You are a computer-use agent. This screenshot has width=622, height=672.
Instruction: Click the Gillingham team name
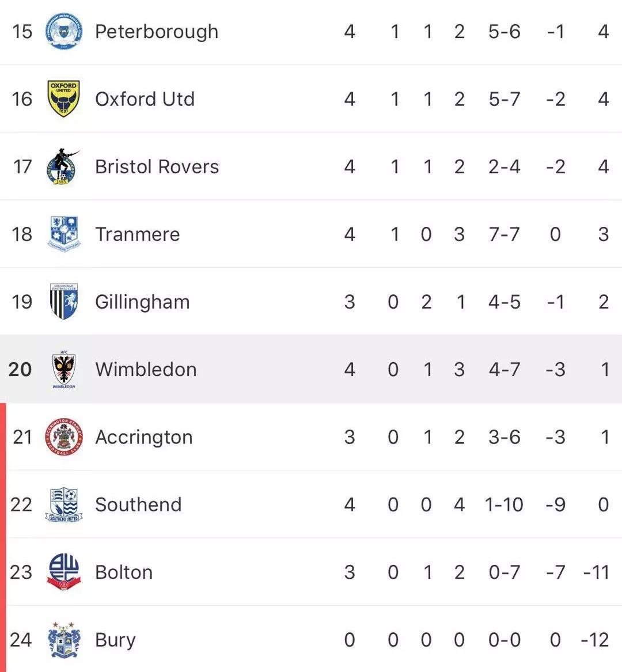[142, 302]
